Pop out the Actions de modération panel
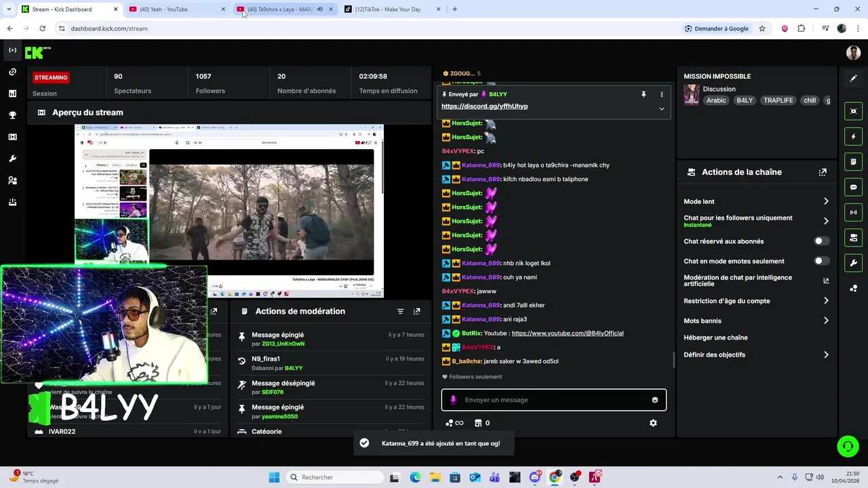The height and width of the screenshot is (488, 868). (x=416, y=311)
